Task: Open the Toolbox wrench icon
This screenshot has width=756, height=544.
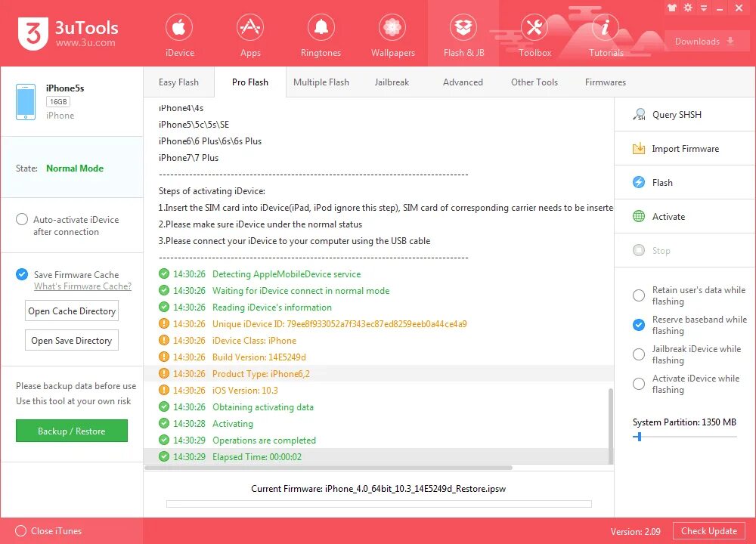Action: 534,27
